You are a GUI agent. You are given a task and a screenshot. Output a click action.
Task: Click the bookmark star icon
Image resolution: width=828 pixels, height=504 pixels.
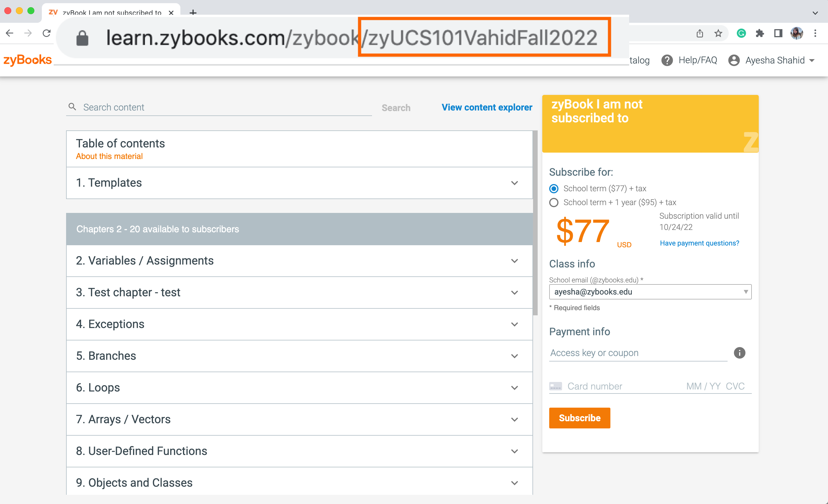(x=718, y=33)
